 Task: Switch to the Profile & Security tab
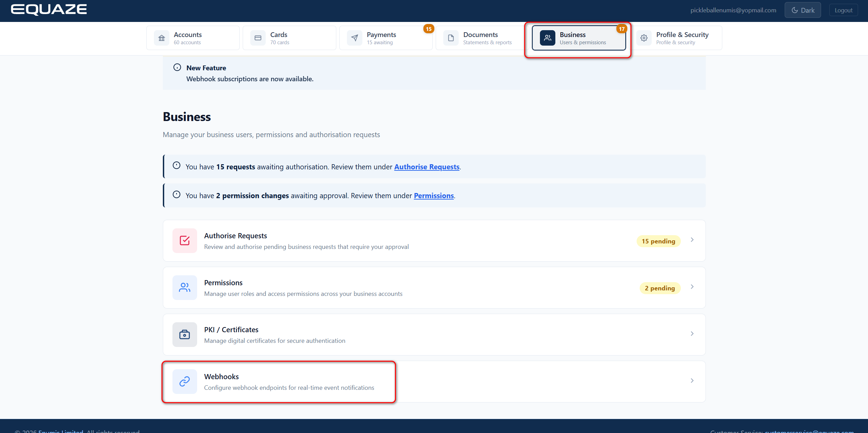point(675,38)
